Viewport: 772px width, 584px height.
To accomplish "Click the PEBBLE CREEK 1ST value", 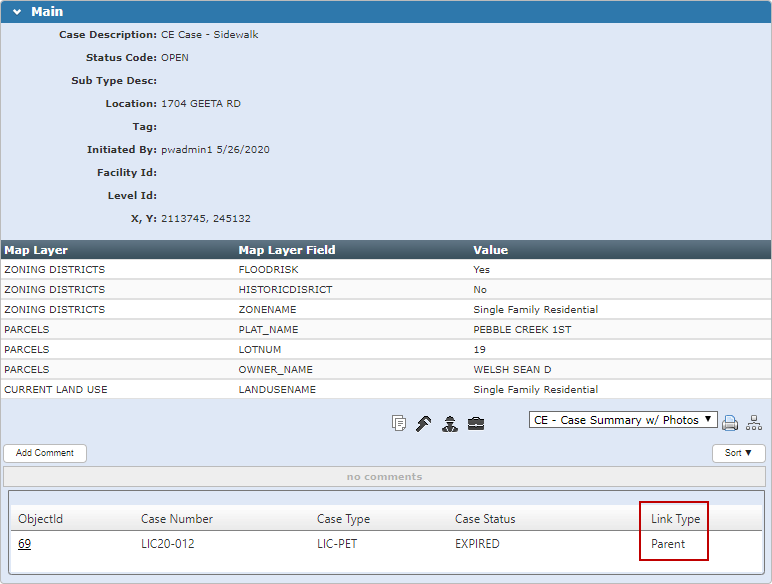I will point(522,329).
